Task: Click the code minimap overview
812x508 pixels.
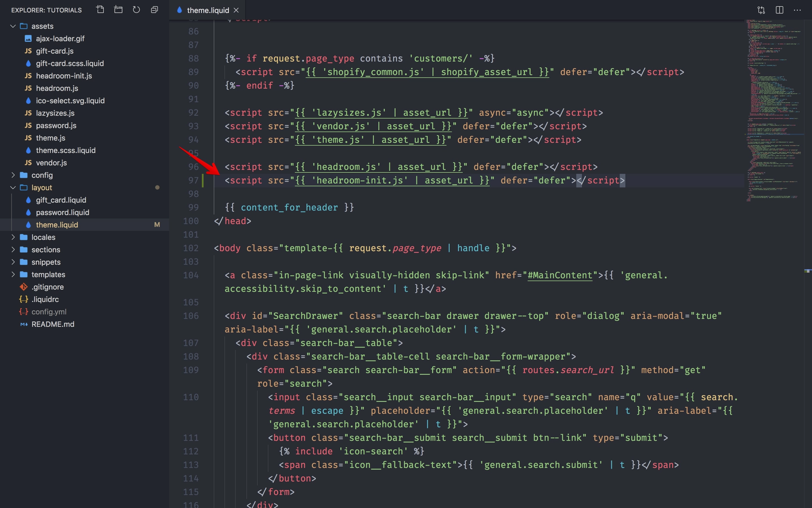Action: [774, 111]
